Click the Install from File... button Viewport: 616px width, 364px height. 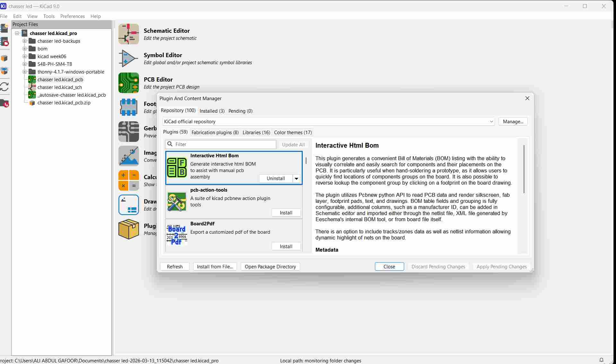point(215,267)
